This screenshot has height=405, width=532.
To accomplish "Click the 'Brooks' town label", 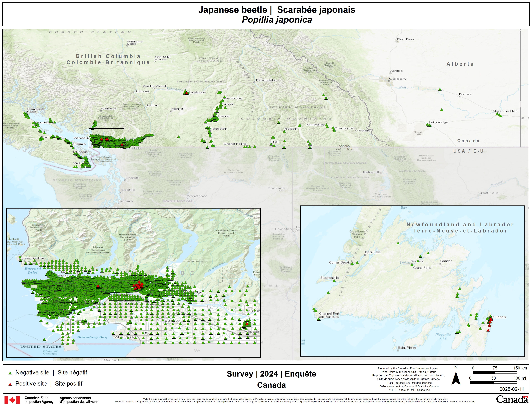I will [465, 94].
